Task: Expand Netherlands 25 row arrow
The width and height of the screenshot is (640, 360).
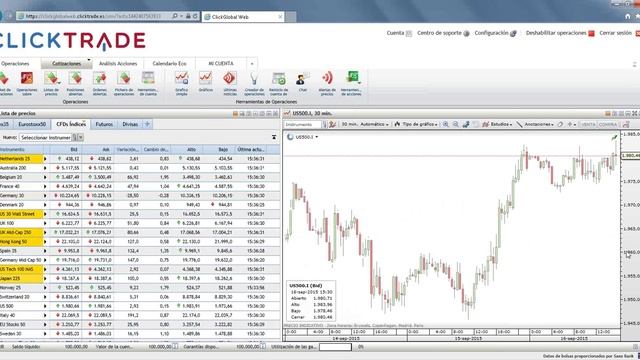Action: pos(45,159)
